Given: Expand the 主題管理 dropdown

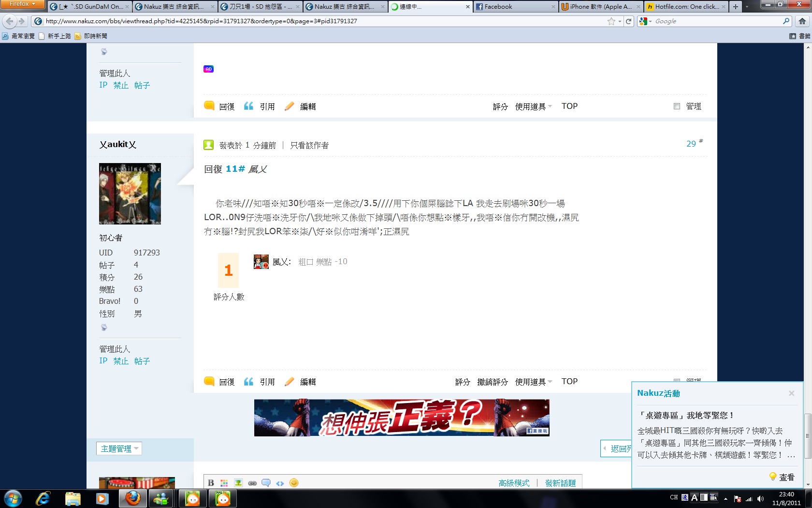Looking at the screenshot, I should tap(119, 448).
